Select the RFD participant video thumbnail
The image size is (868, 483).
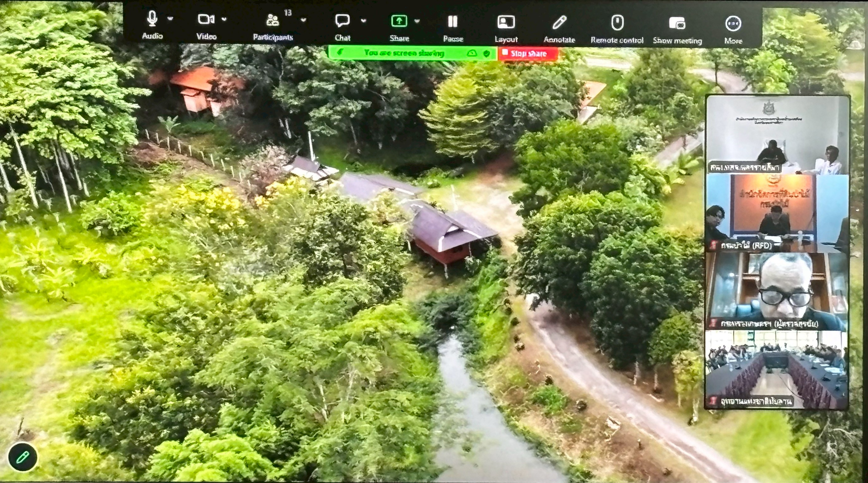point(777,213)
